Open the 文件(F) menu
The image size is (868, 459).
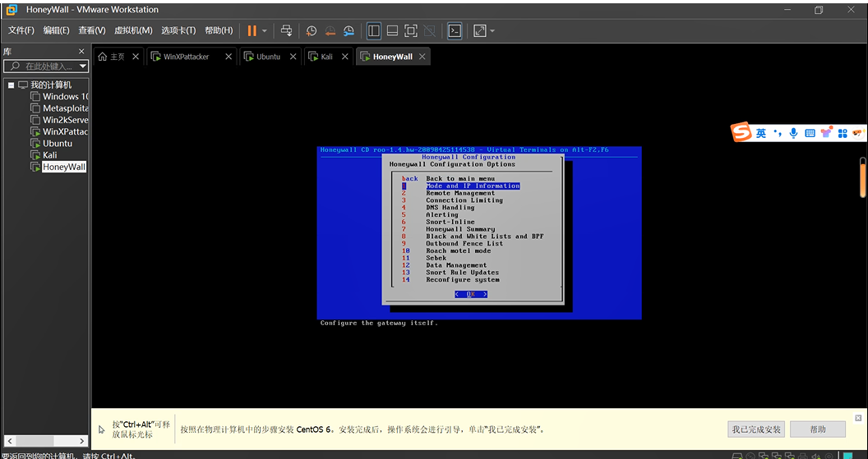(21, 30)
